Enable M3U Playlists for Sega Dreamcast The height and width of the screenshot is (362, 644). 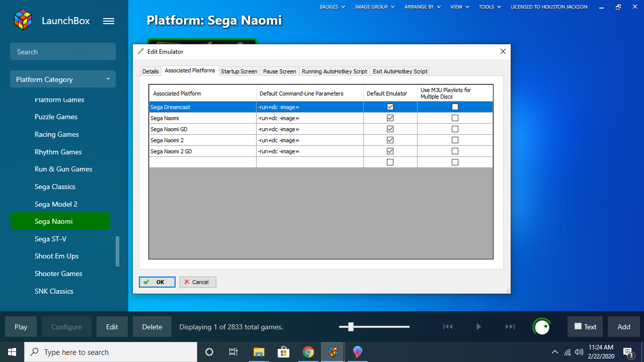[x=455, y=107]
